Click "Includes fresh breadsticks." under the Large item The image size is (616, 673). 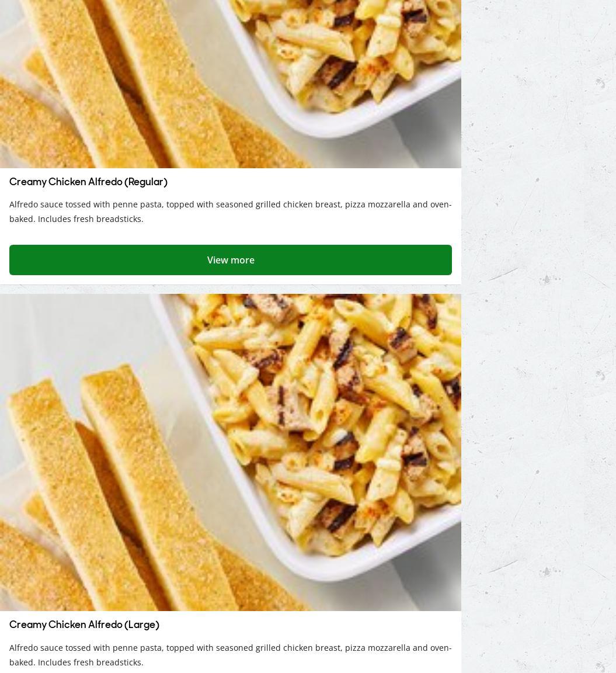click(91, 662)
